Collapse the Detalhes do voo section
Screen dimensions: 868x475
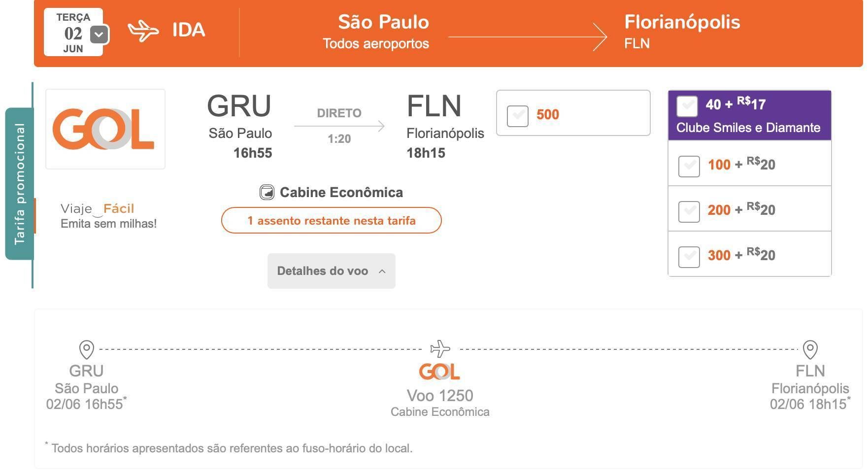coord(332,271)
